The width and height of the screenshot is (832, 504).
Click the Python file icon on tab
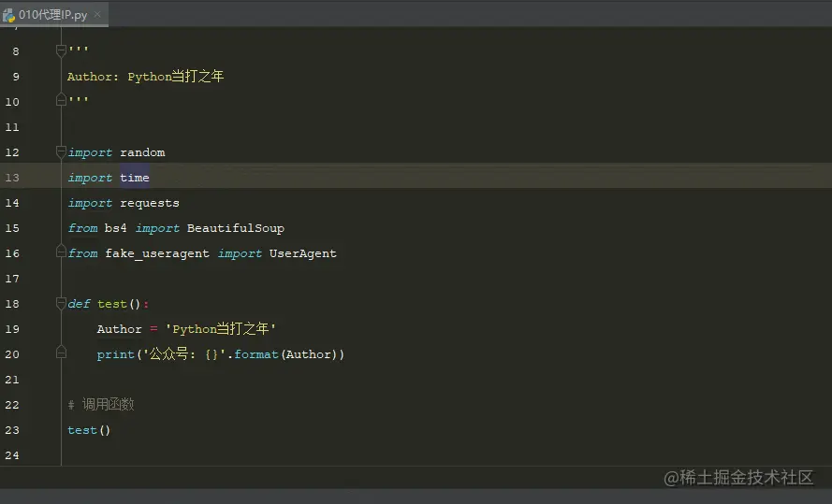[x=8, y=15]
